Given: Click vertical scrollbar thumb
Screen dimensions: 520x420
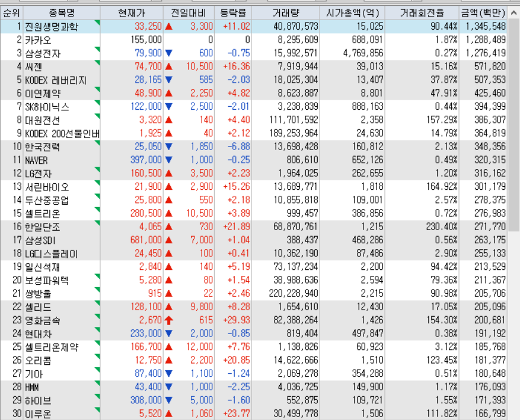Looking at the screenshot, I should point(513,126).
